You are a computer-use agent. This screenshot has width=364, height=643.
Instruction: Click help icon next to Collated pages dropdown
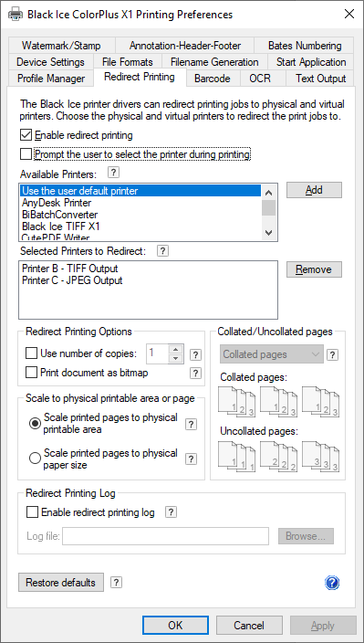coord(332,355)
